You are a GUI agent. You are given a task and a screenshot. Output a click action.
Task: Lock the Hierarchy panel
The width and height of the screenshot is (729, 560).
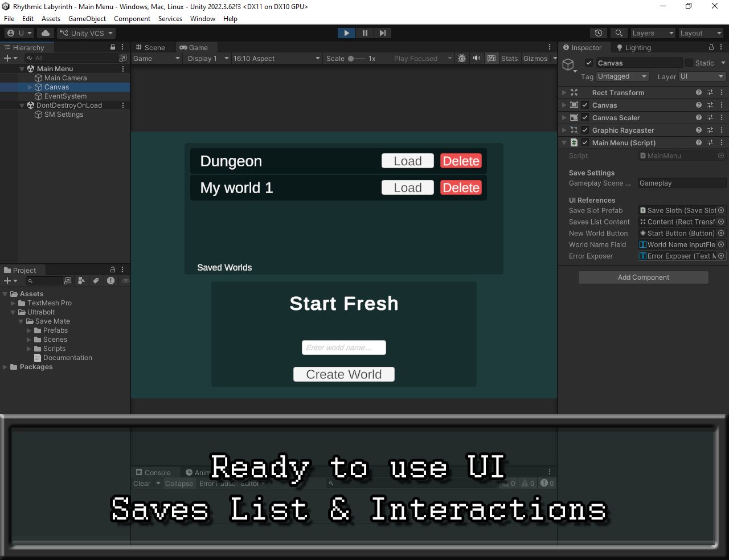[113, 47]
